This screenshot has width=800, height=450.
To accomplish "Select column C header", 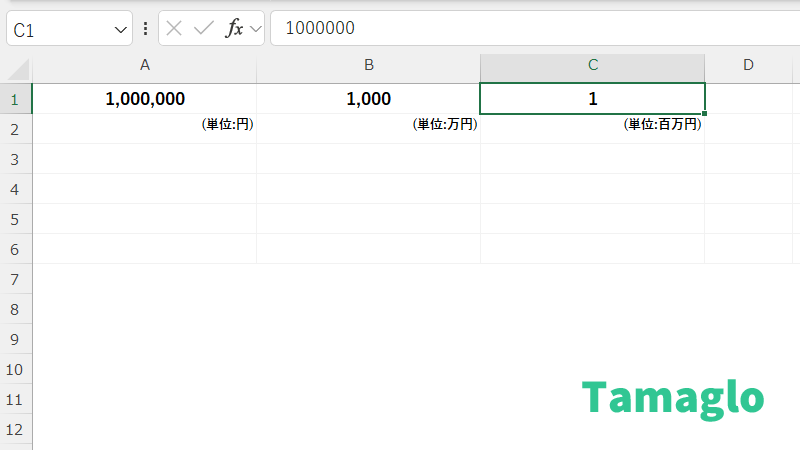I will tap(593, 65).
